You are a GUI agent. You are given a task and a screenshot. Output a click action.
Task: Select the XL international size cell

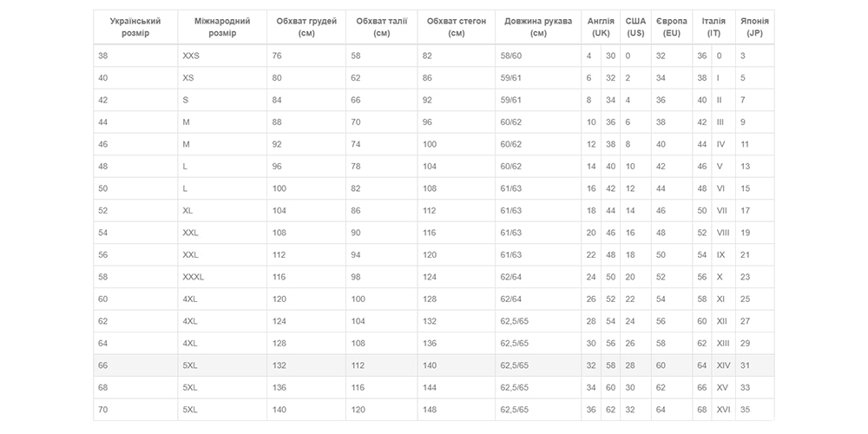[222, 210]
